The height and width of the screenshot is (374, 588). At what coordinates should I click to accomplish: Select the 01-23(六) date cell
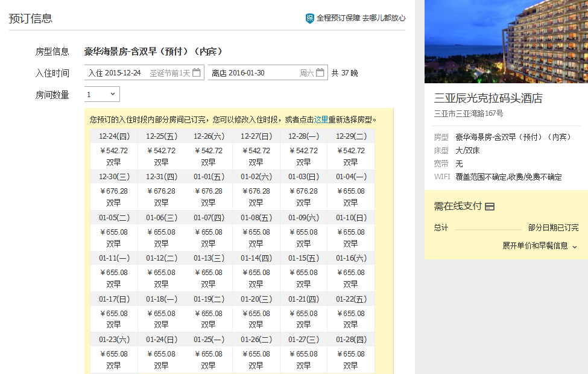pyautogui.click(x=114, y=340)
